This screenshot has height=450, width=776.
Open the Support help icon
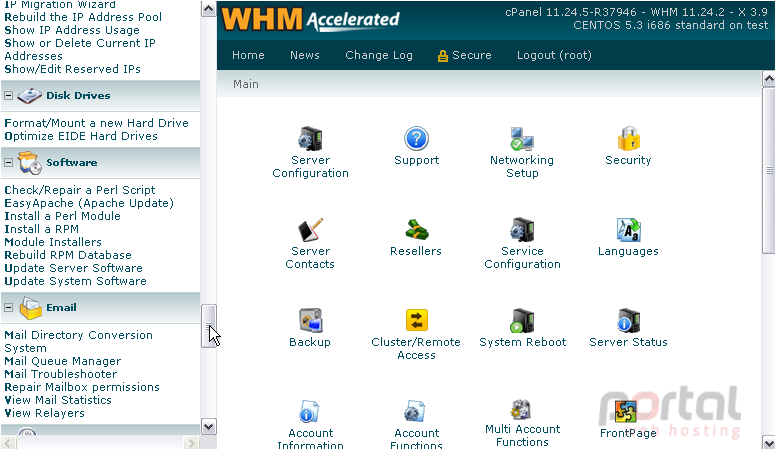click(x=416, y=139)
